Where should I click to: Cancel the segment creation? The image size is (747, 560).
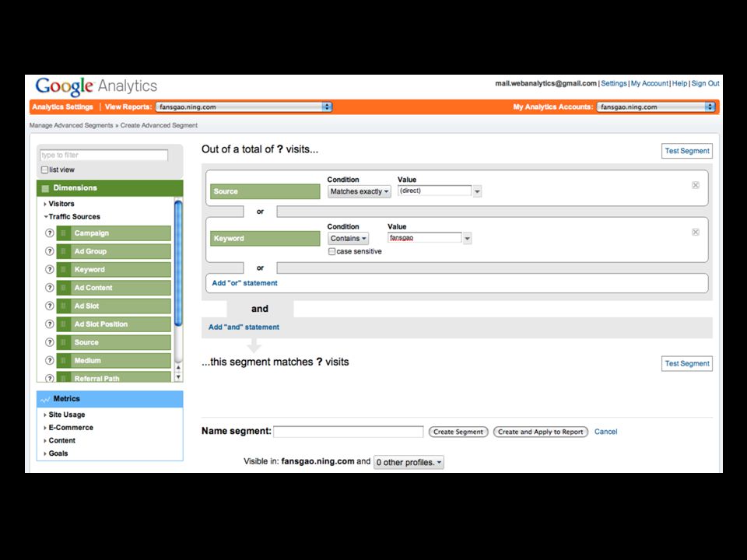coord(605,432)
